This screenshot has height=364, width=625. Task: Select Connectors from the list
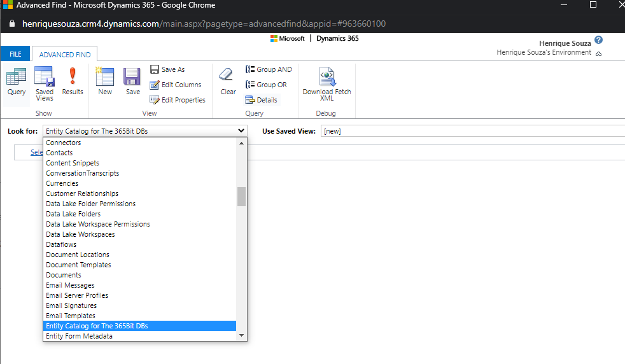(139, 143)
